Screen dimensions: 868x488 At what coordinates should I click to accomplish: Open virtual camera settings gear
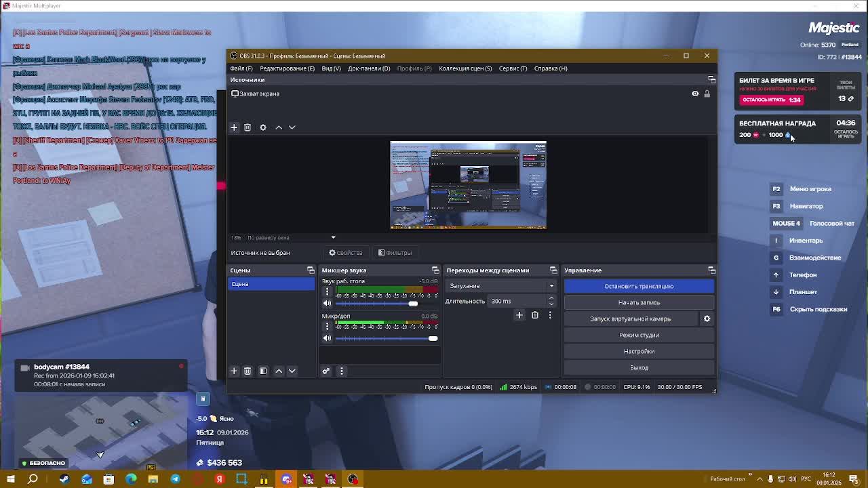click(707, 319)
